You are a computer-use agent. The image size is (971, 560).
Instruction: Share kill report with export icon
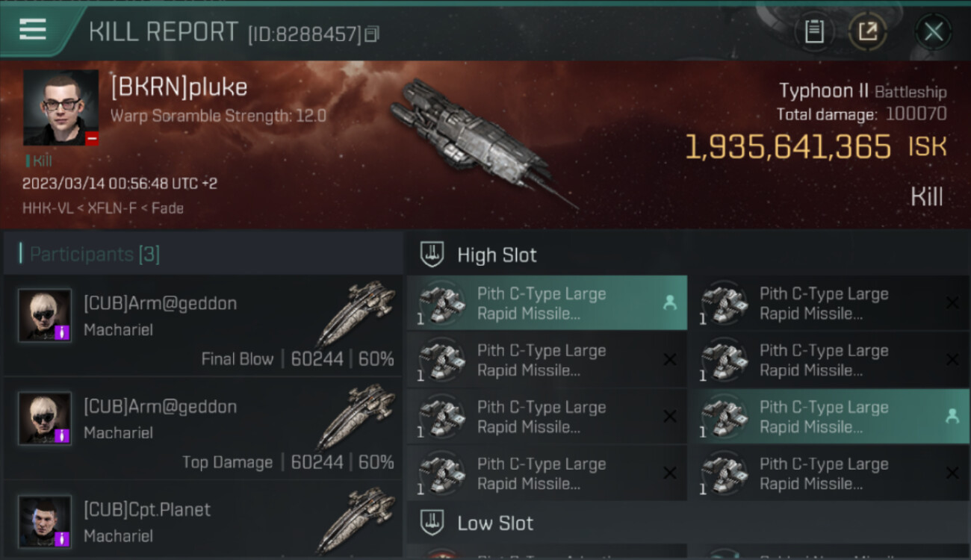click(x=867, y=31)
